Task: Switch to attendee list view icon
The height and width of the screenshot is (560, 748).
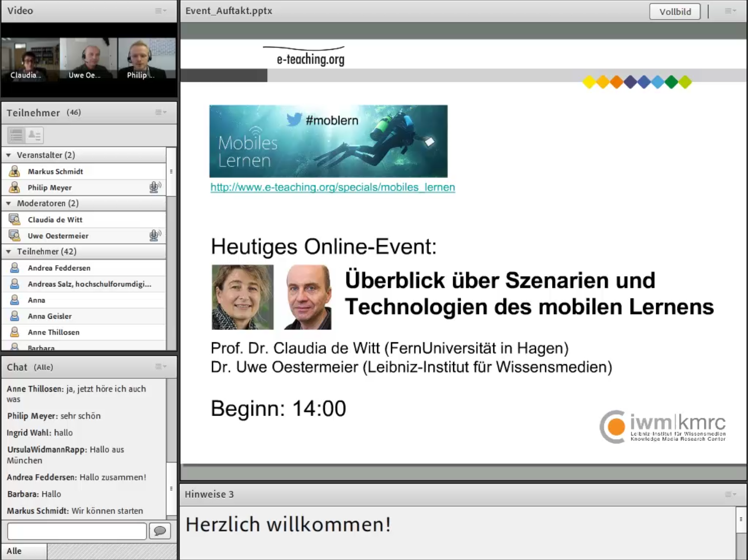Action: pos(17,135)
